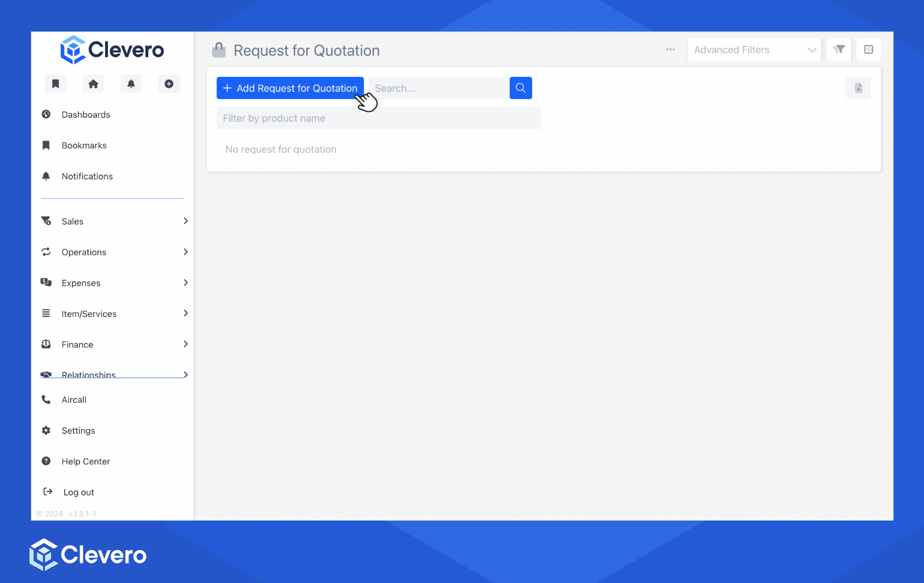Screen dimensions: 924x583
Task: Expand the Expenses menu chevron
Action: pos(186,282)
